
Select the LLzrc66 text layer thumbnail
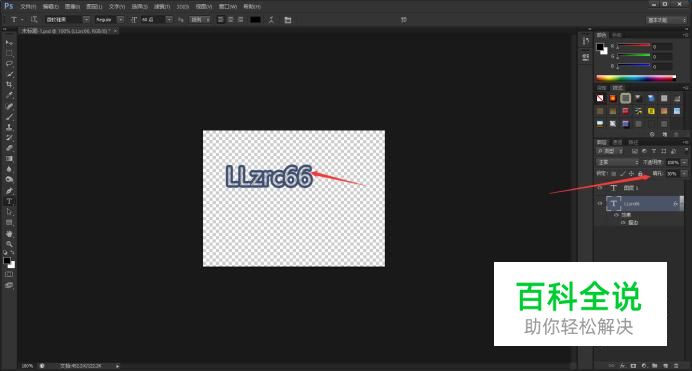[613, 203]
